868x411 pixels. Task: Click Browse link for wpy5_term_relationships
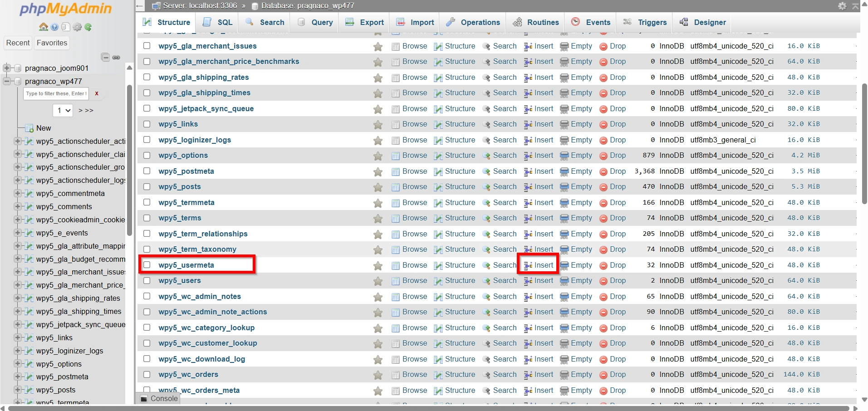click(415, 234)
